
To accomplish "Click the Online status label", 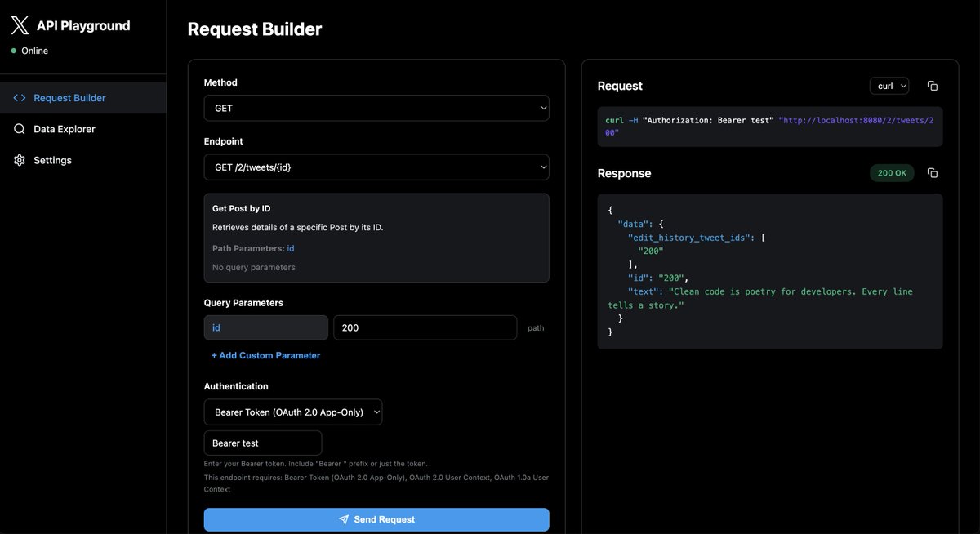I will (35, 51).
